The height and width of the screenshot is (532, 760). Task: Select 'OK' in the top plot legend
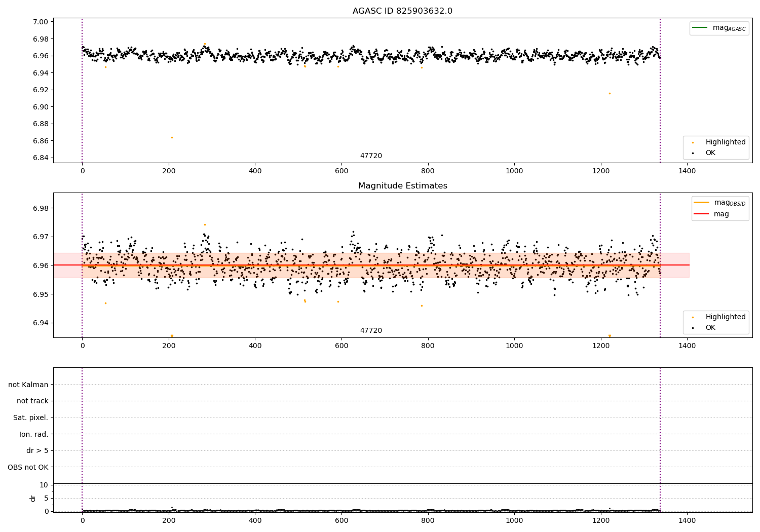(x=710, y=153)
